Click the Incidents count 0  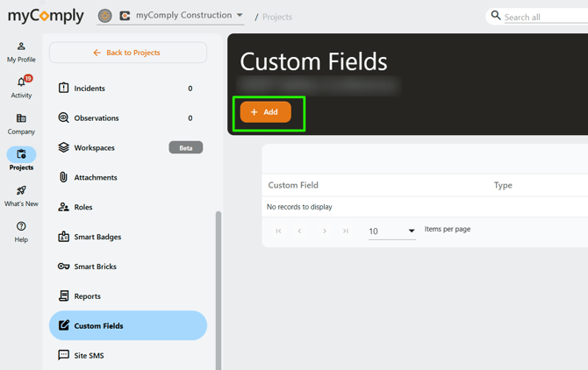click(190, 89)
